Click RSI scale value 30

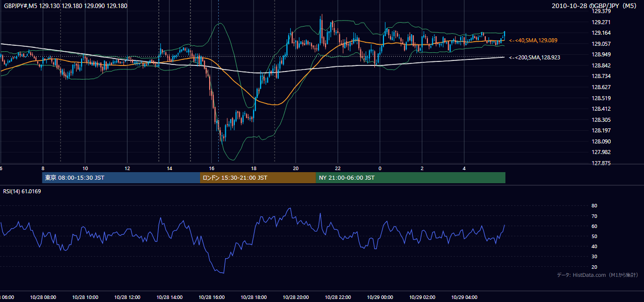(x=594, y=257)
